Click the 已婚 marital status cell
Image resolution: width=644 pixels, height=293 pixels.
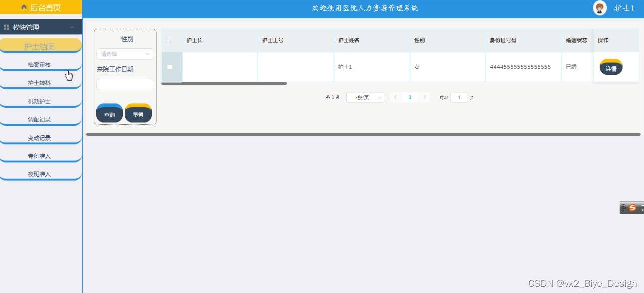point(577,67)
